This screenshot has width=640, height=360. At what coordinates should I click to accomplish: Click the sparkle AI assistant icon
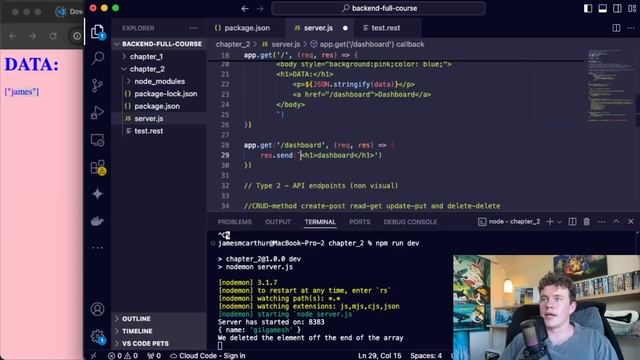pyautogui.click(x=97, y=194)
